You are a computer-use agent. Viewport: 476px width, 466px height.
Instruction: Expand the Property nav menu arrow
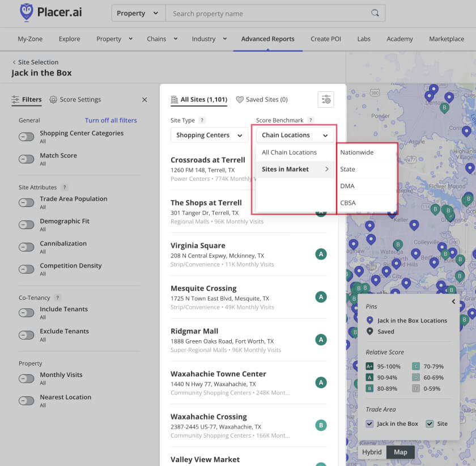(130, 39)
